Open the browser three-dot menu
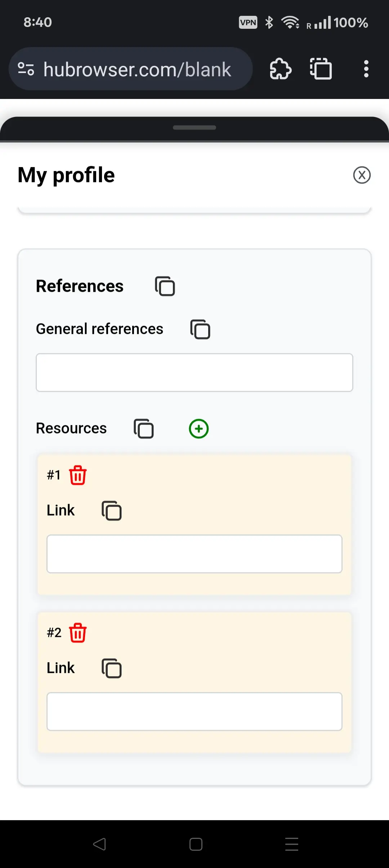The image size is (389, 868). (366, 69)
